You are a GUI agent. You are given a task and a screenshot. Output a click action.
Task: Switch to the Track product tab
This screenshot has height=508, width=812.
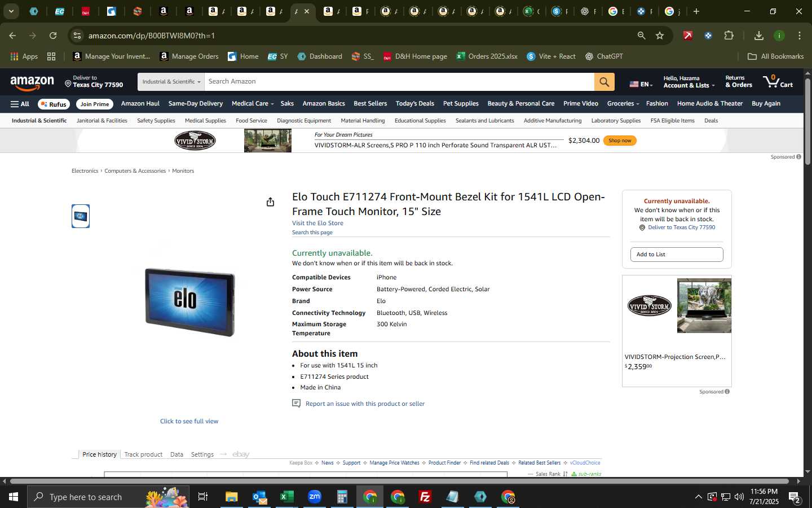(143, 454)
